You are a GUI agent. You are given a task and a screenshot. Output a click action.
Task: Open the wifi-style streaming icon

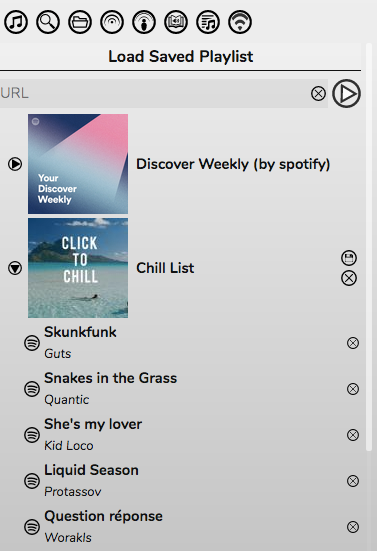tap(240, 22)
